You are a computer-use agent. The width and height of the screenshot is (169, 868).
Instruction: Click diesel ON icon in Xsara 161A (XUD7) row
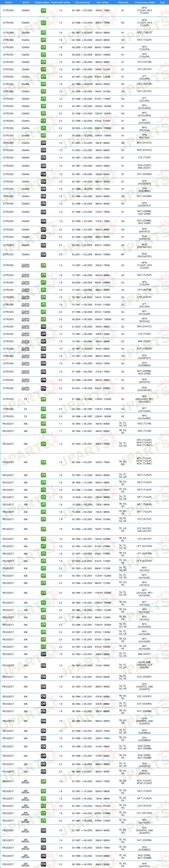43,166
